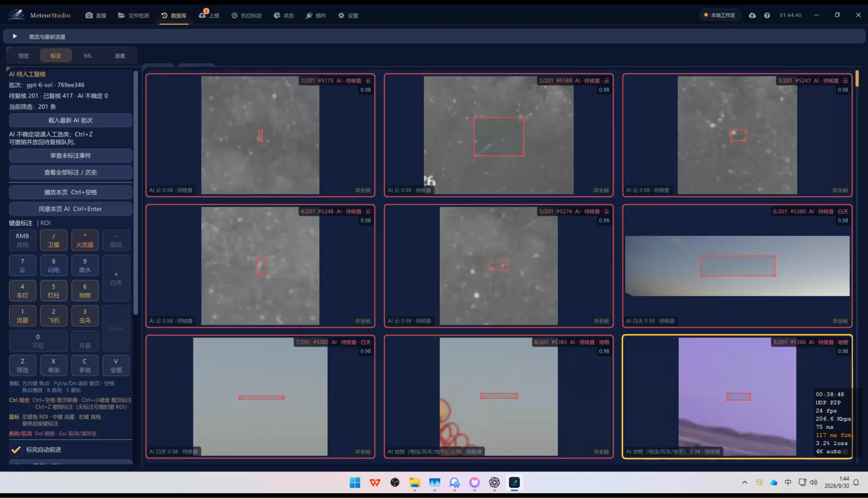Click the Z 筛选 filter key button
Image resolution: width=868 pixels, height=498 pixels.
tap(23, 365)
